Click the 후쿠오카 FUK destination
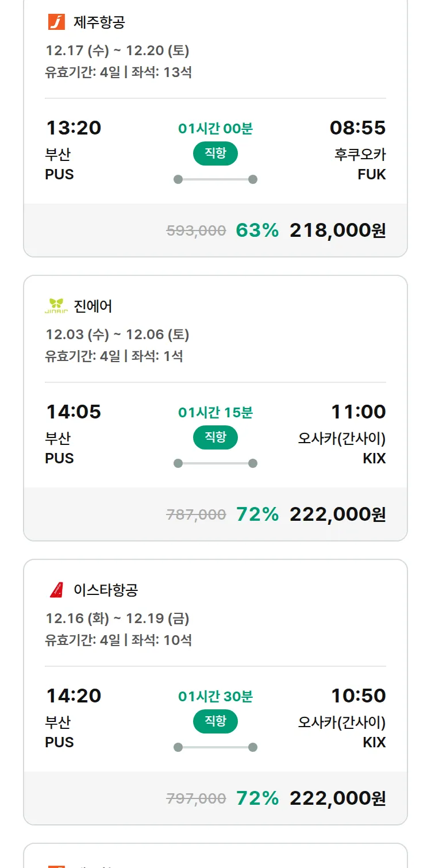This screenshot has height=868, width=431. click(360, 164)
